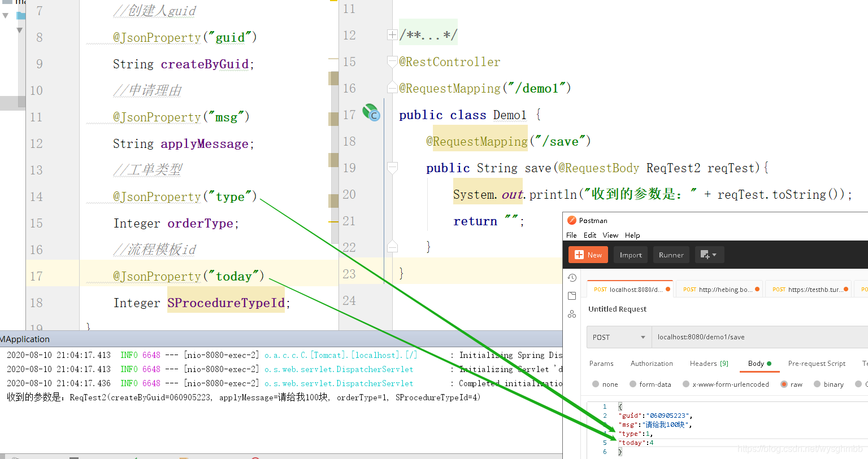Select the binary body type radio
Image resolution: width=868 pixels, height=459 pixels.
pos(817,384)
